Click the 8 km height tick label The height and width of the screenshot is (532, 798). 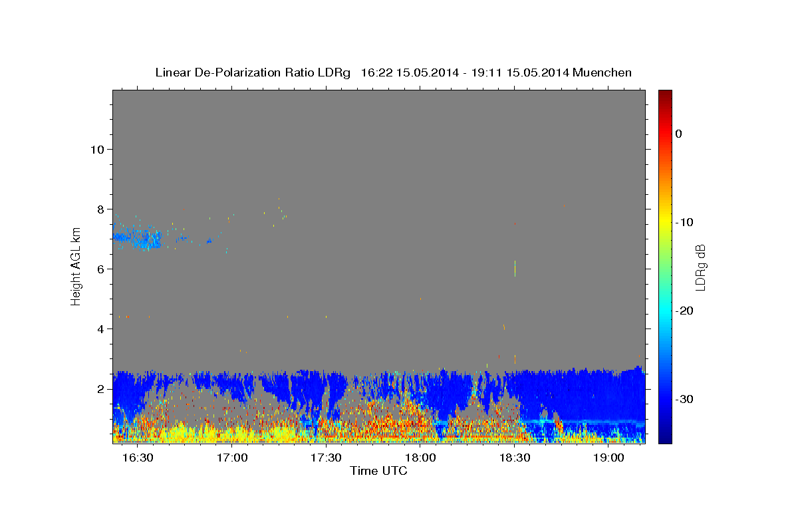pyautogui.click(x=100, y=209)
